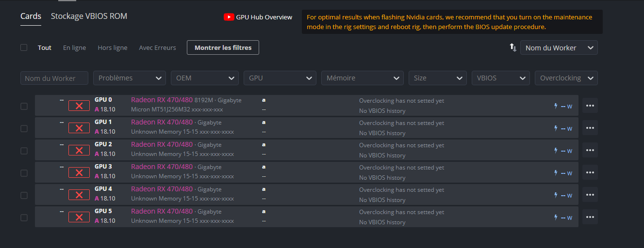644x248 pixels.
Task: Click the red X status icon for GPU 3
Action: 79,172
